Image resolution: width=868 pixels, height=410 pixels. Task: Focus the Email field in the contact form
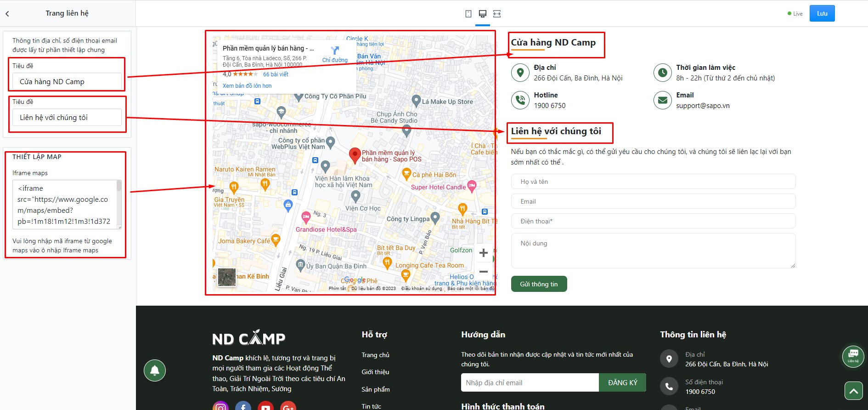(653, 201)
